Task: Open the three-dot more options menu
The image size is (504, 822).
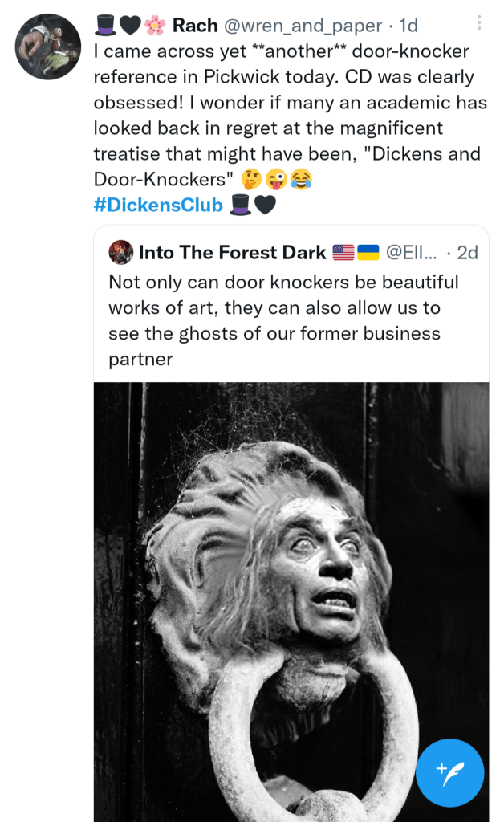Action: click(x=480, y=22)
